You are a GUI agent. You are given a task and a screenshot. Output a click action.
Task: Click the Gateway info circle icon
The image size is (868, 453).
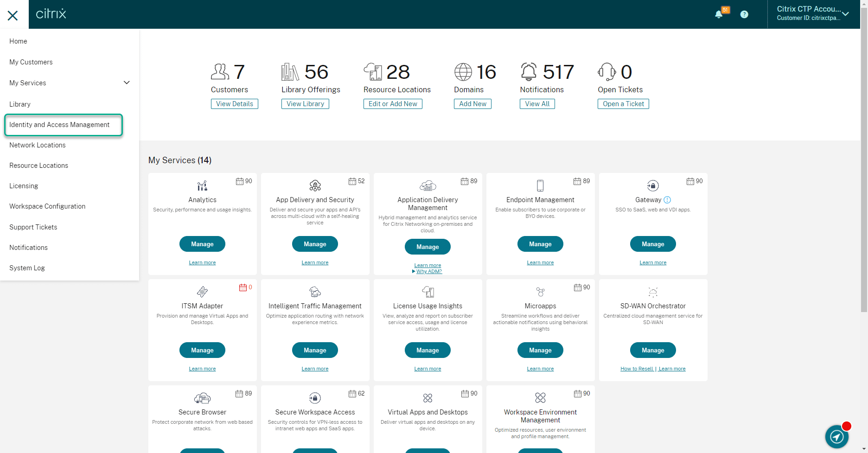[x=667, y=200]
